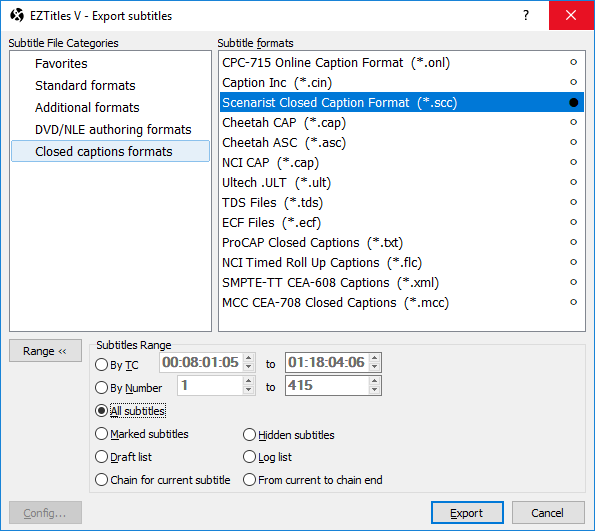
Task: Decrease the start timecode 00:08:01:05 spinner
Action: pyautogui.click(x=249, y=367)
